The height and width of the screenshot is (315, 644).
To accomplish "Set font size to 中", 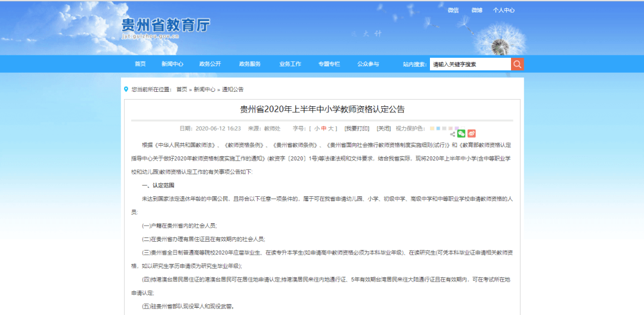I will coord(324,128).
